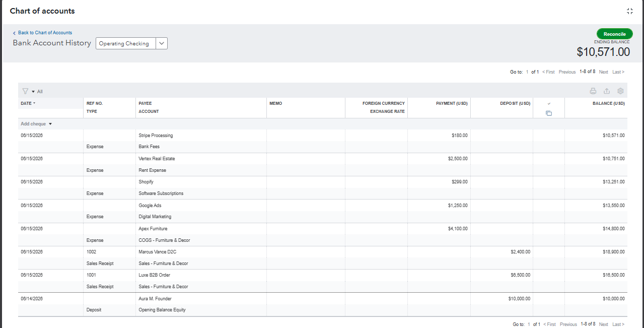The width and height of the screenshot is (644, 328).
Task: Click the bottom pagination Previous link
Action: (568, 324)
